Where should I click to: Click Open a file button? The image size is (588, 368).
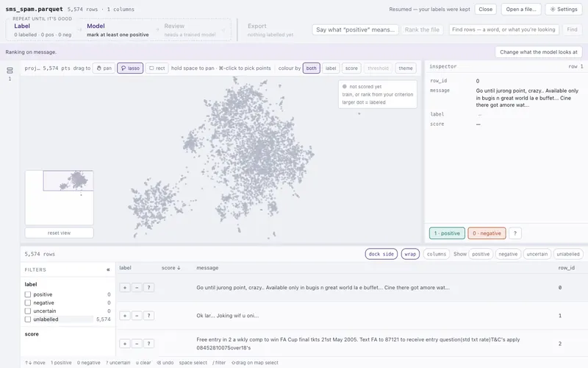(521, 10)
